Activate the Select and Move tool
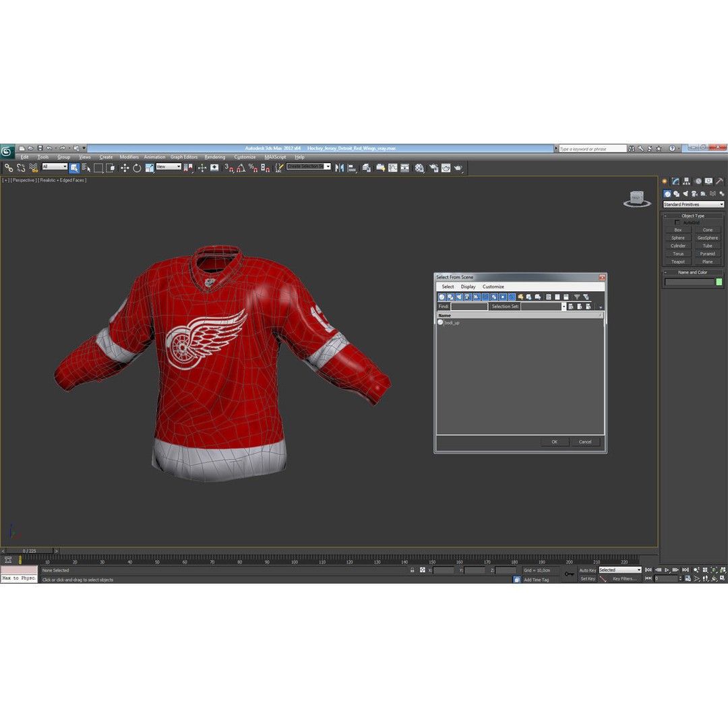The image size is (728, 728). [125, 168]
